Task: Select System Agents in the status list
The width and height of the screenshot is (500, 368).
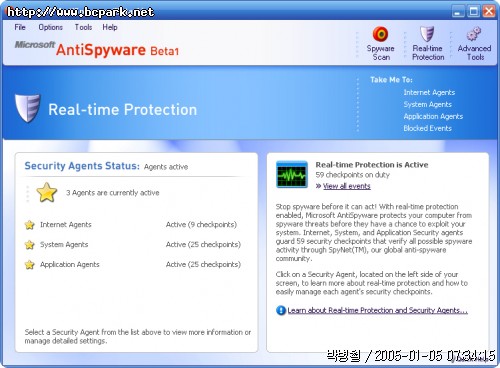Action: 64,245
